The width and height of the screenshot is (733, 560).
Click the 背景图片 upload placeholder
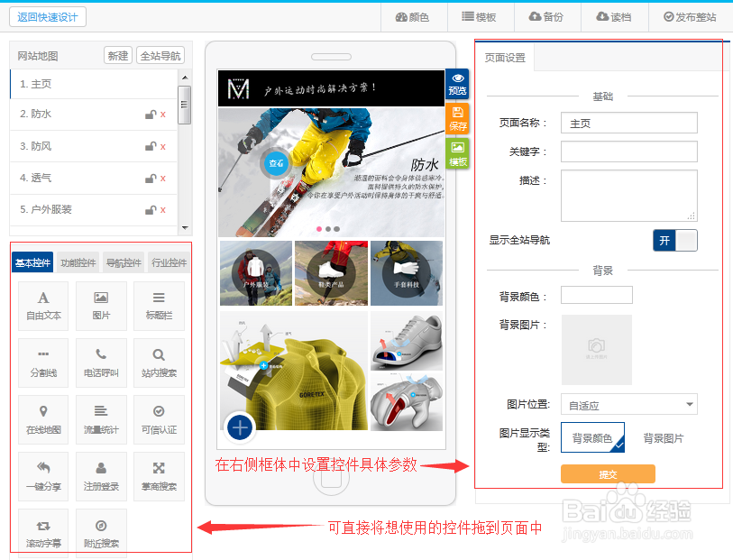(597, 350)
